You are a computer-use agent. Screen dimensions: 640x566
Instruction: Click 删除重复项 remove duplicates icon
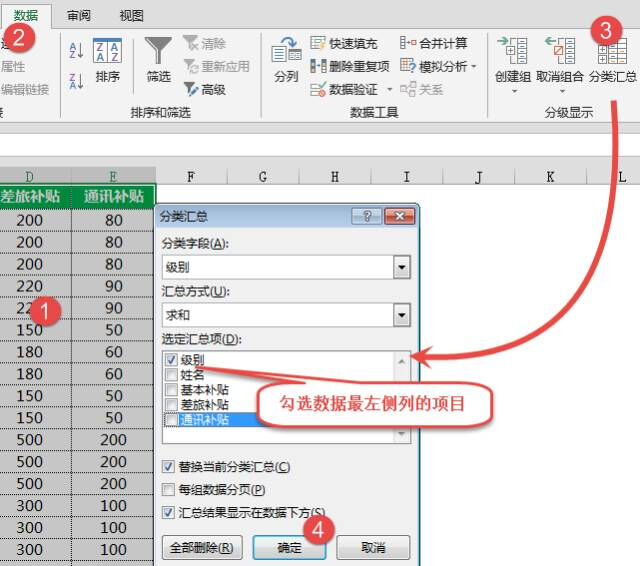point(318,66)
